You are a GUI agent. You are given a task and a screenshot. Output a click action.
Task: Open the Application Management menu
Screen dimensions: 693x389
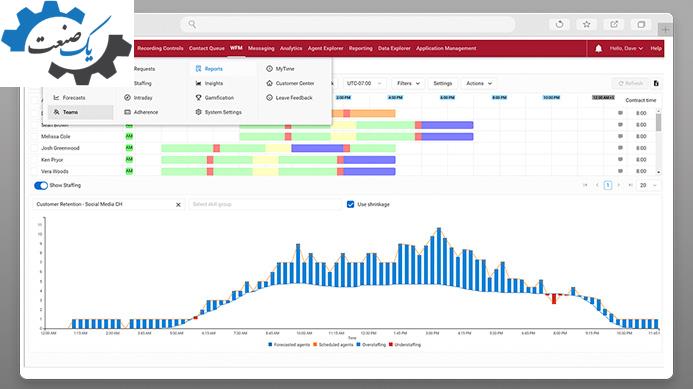(446, 48)
